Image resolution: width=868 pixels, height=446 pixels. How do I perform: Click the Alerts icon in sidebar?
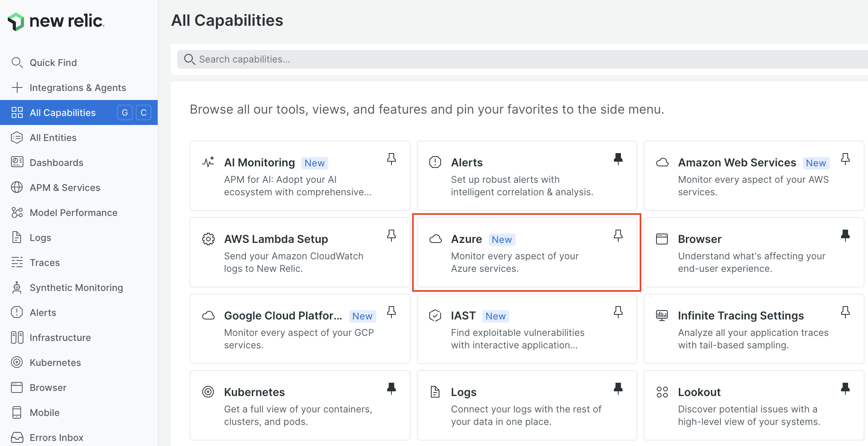pos(17,312)
